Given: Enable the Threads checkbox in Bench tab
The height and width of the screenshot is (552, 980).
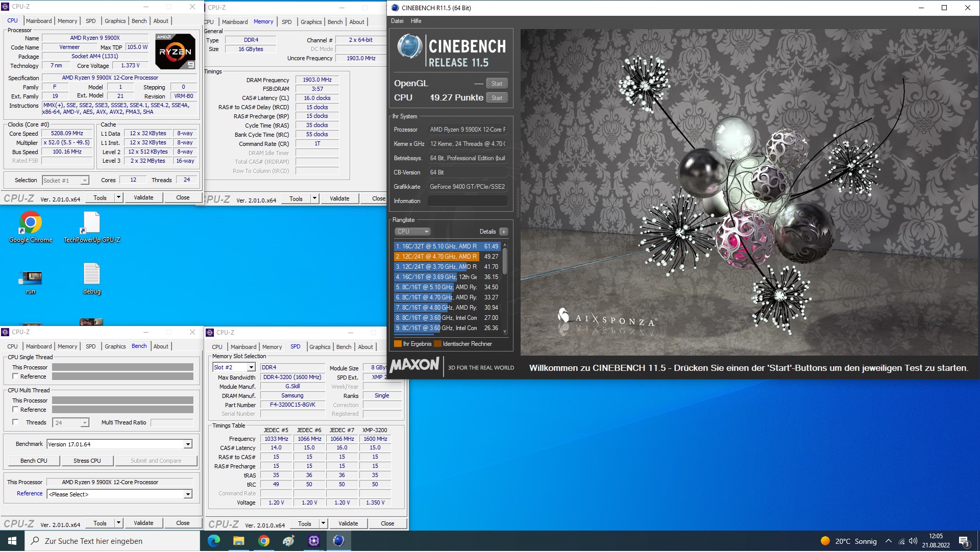Looking at the screenshot, I should [x=15, y=422].
